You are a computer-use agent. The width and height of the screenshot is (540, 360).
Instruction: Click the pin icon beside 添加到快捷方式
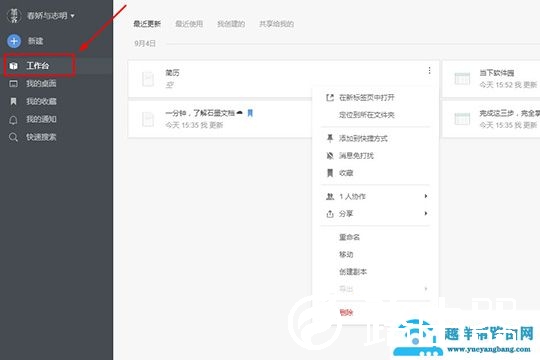pos(330,138)
